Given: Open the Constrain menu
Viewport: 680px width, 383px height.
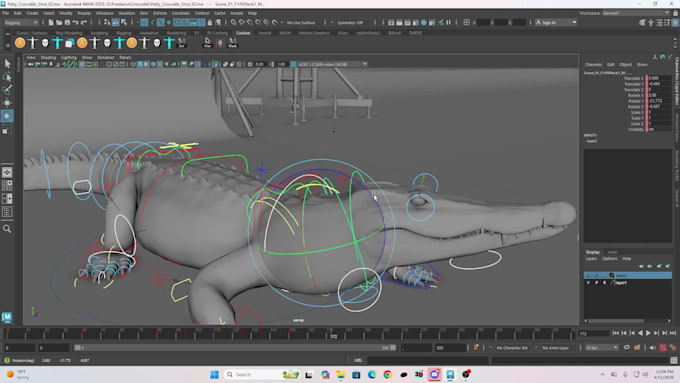Looking at the screenshot, I should pos(180,13).
